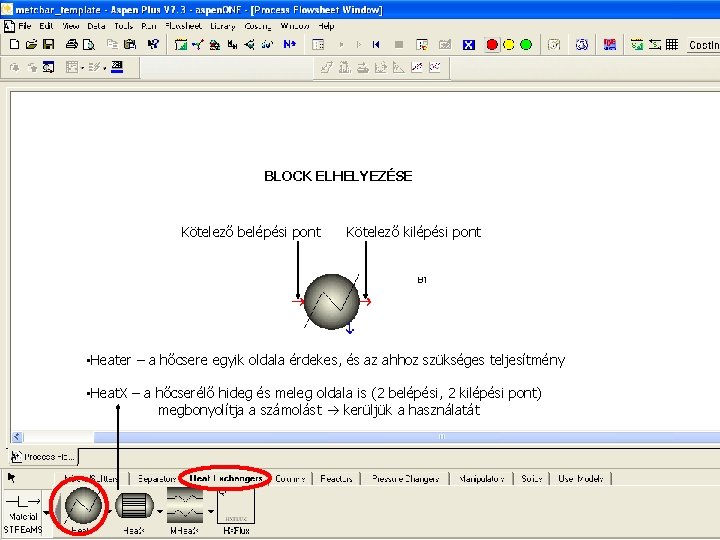Switch to Separators model tab
Screen dimensions: 720x540
157,478
